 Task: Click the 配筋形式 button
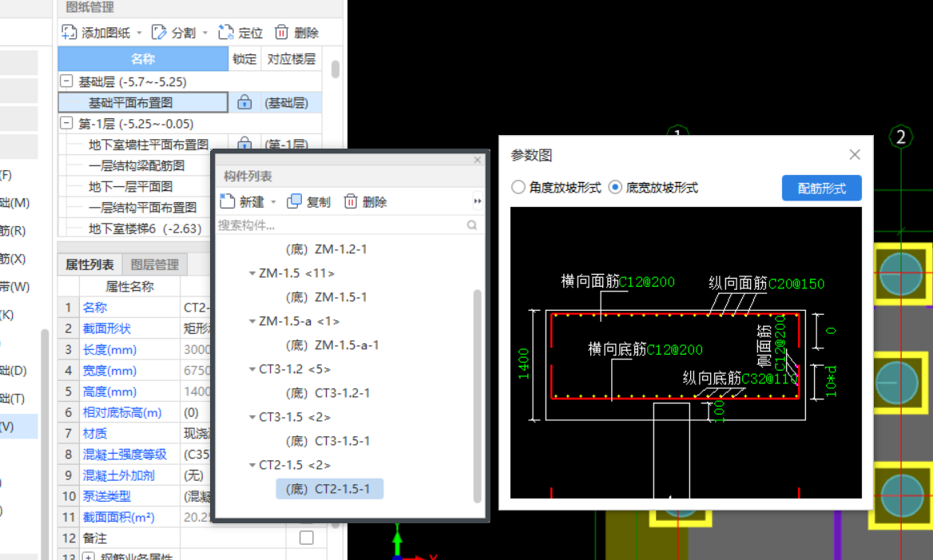point(822,188)
